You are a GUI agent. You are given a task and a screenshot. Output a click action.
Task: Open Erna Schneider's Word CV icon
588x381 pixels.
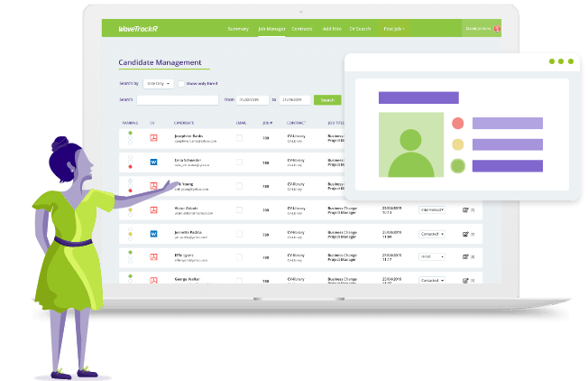(153, 163)
